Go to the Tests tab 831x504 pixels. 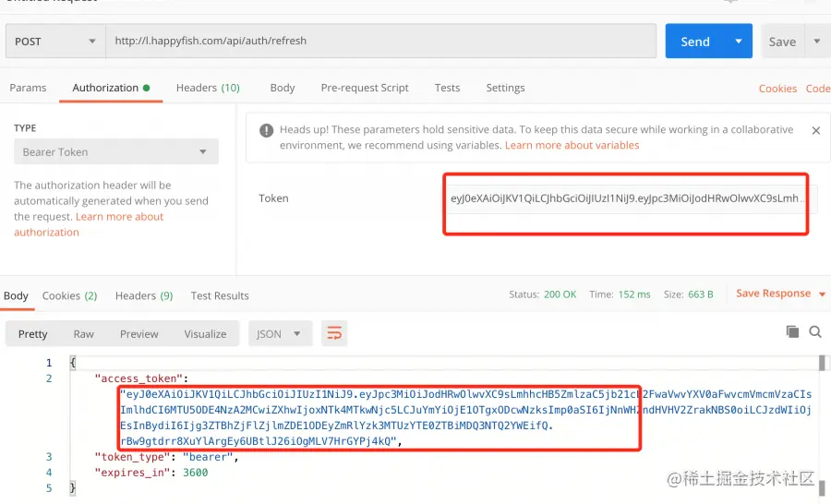click(x=447, y=88)
